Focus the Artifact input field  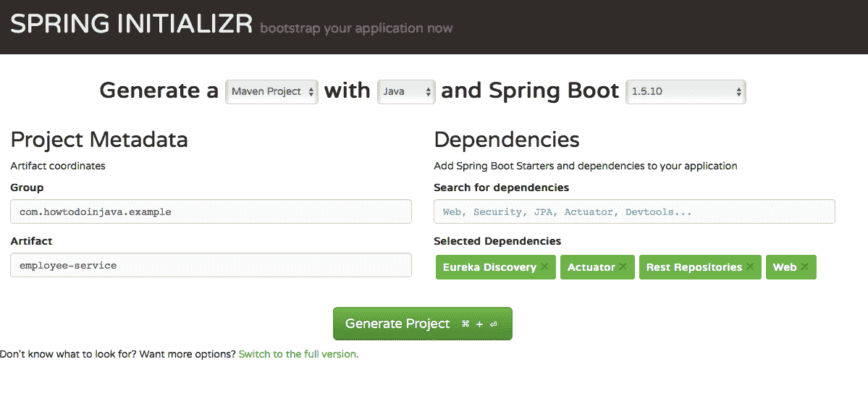pos(211,265)
